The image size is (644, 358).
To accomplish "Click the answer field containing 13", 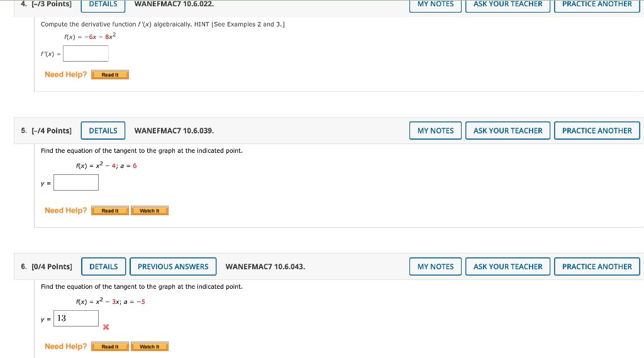I will click(x=76, y=318).
